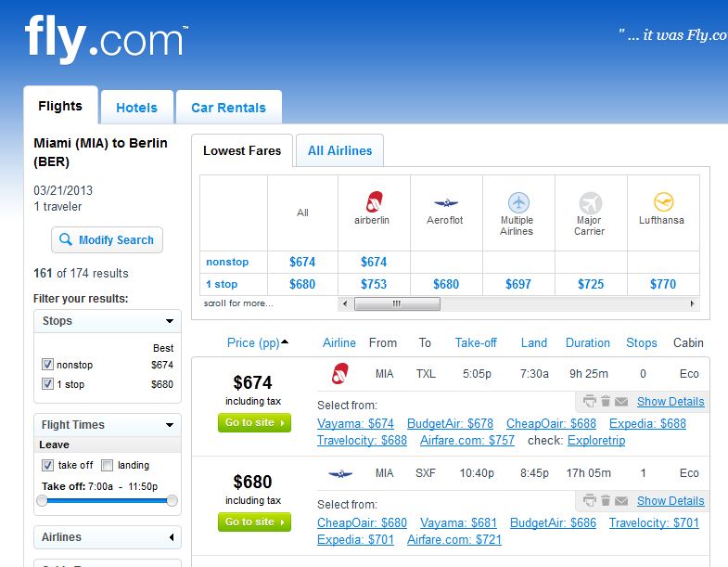Open the Travelocity: $701 offer link
Image resolution: width=728 pixels, height=567 pixels.
pyautogui.click(x=654, y=522)
